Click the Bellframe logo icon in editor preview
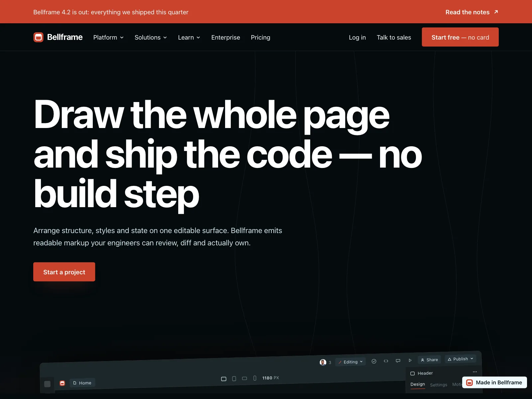 pos(62,383)
